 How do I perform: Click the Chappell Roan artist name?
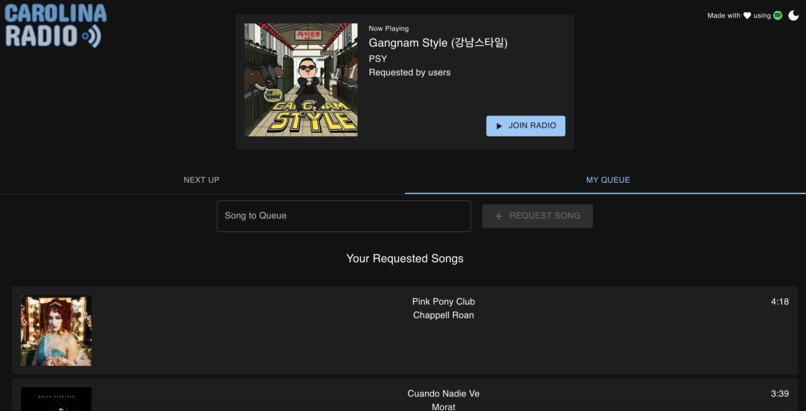[444, 315]
